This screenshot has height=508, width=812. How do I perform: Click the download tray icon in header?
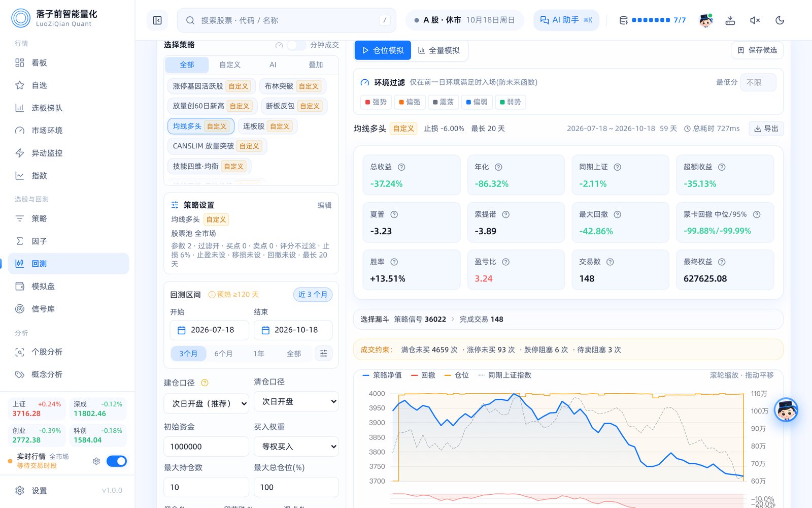[x=730, y=20]
